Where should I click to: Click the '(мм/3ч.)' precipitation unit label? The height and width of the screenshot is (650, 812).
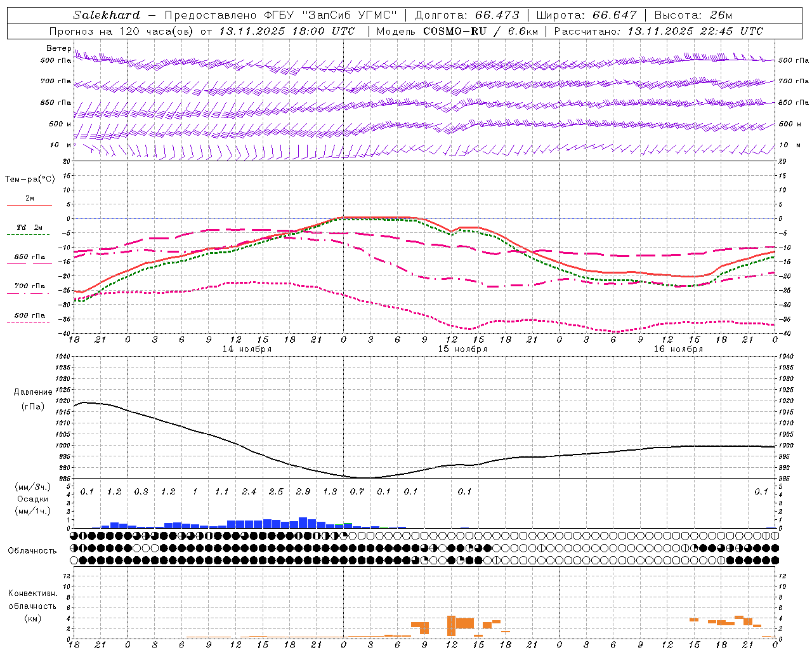point(33,487)
